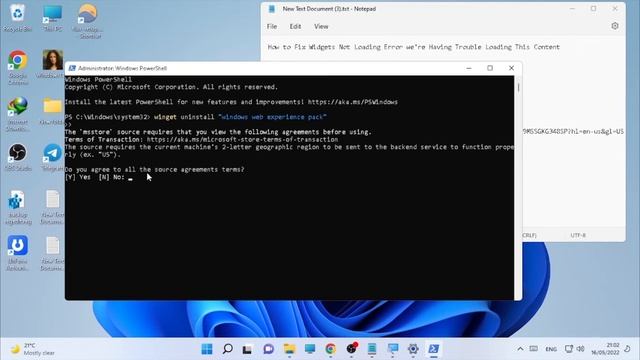Select the upper New Text Document desktop icon
This screenshot has width=640, height=360.
coord(53,207)
